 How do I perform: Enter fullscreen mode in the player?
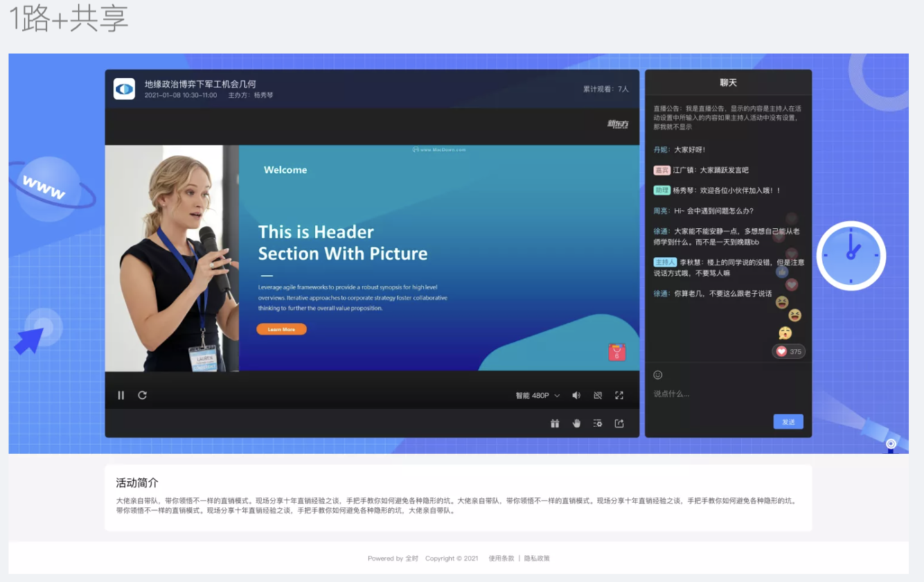pos(619,396)
